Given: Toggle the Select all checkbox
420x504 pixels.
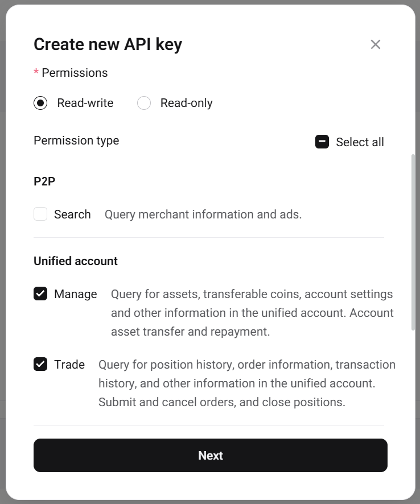Looking at the screenshot, I should (x=322, y=142).
